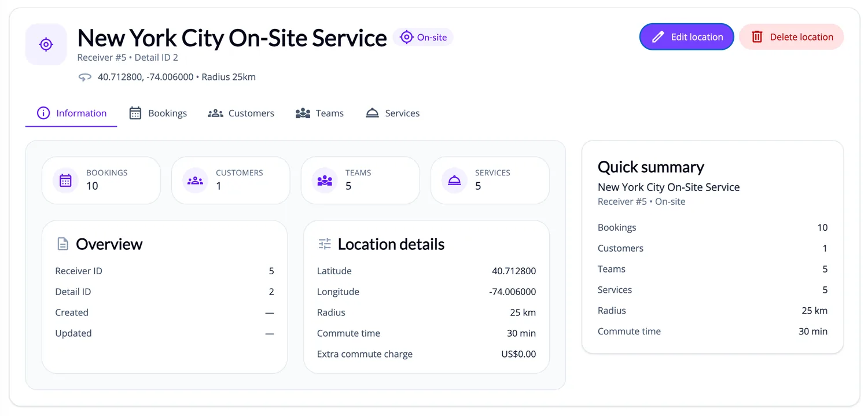Click 'Receiver #5 • Detail ID 2' subtitle
This screenshot has height=416, width=868.
click(x=128, y=58)
